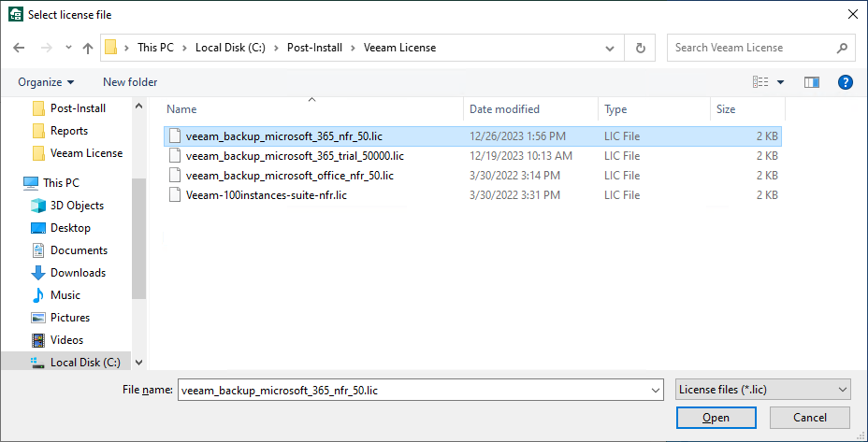Viewport: 868px width, 442px height.
Task: Click the navigation pane scrollbar thumb
Action: (x=139, y=239)
